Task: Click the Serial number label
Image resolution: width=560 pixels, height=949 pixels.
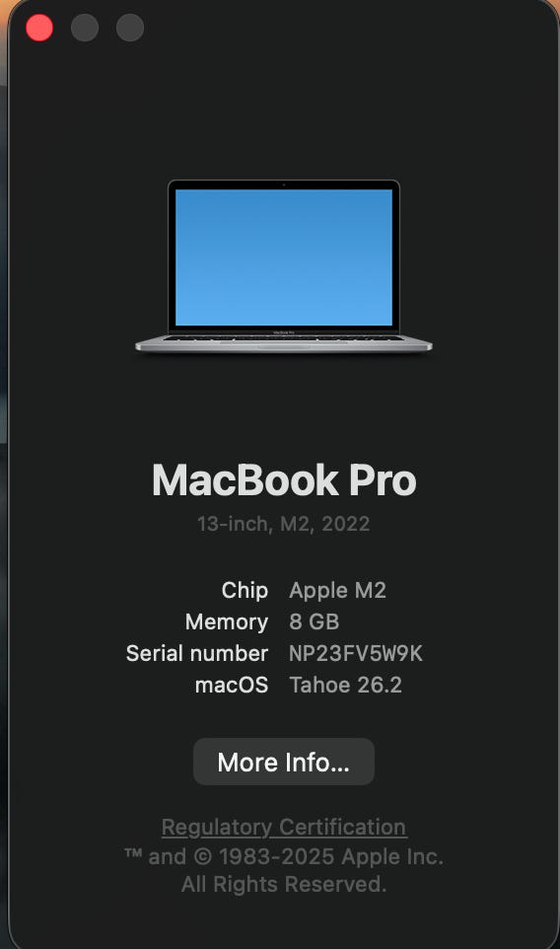Action: (x=197, y=653)
